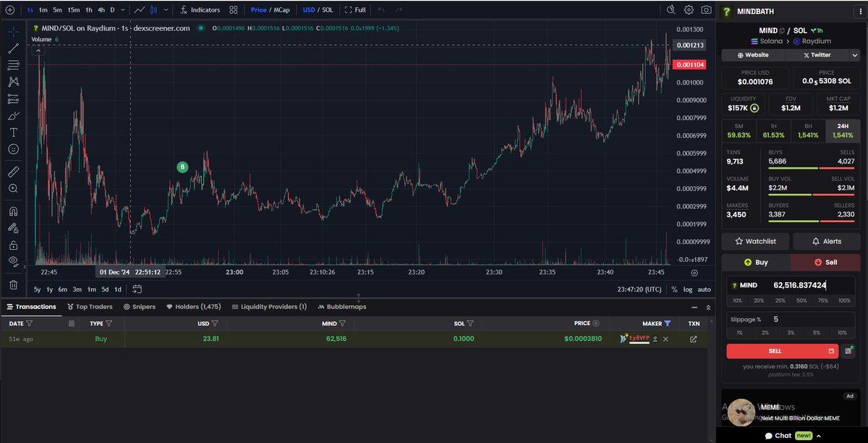The width and height of the screenshot is (868, 443).
Task: Open the Snipers tab
Action: (x=139, y=307)
